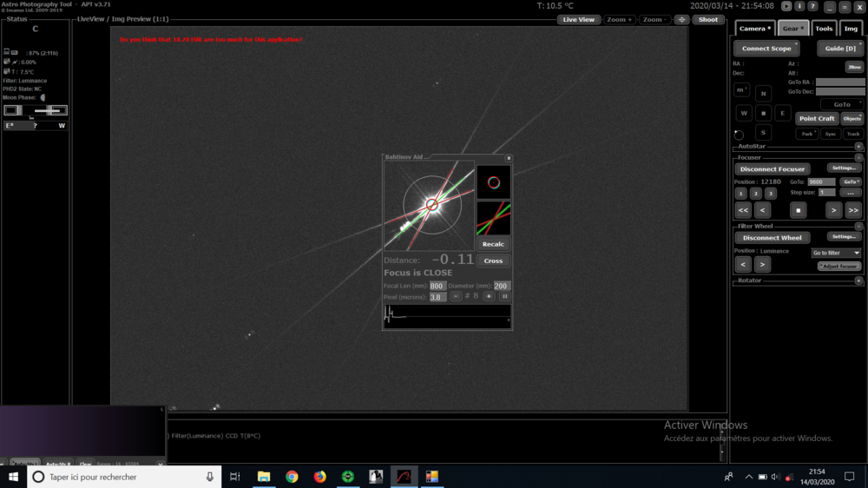Click Zoom - in the preview toolbar

coord(654,19)
